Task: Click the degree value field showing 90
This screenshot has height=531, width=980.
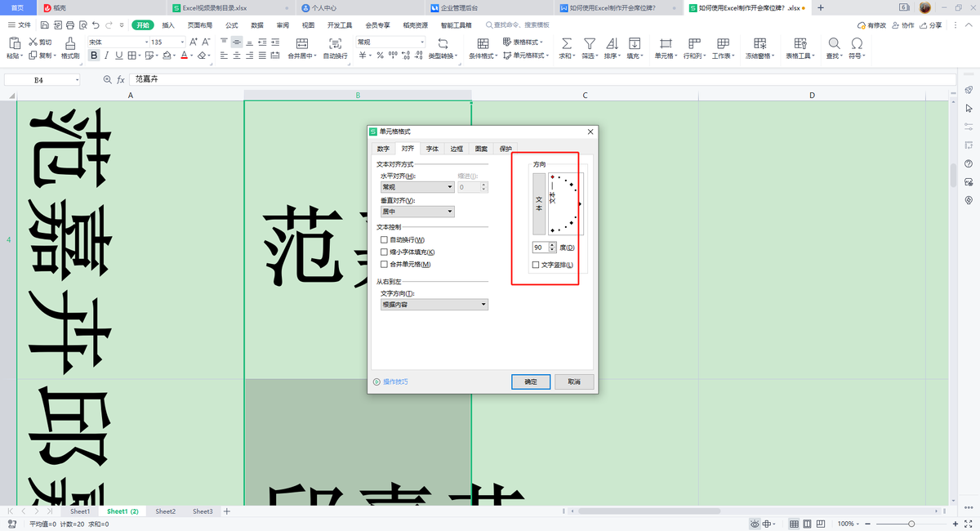Action: [540, 247]
